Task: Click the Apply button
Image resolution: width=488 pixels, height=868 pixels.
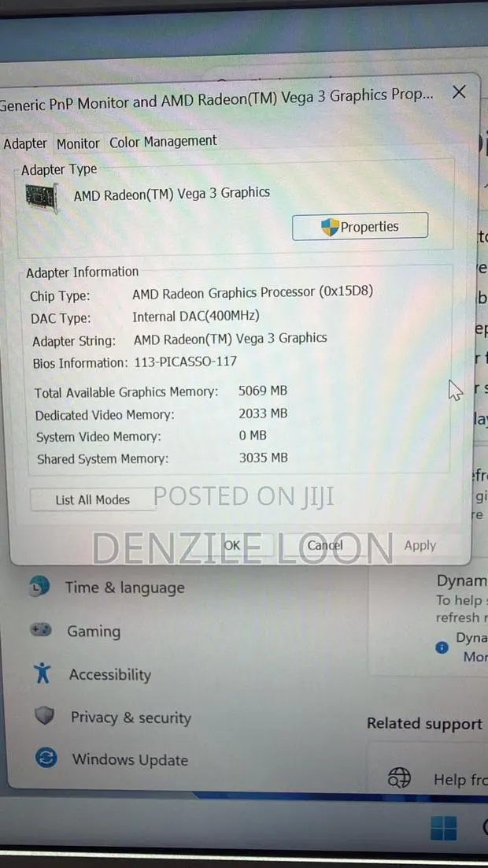Action: tap(420, 545)
